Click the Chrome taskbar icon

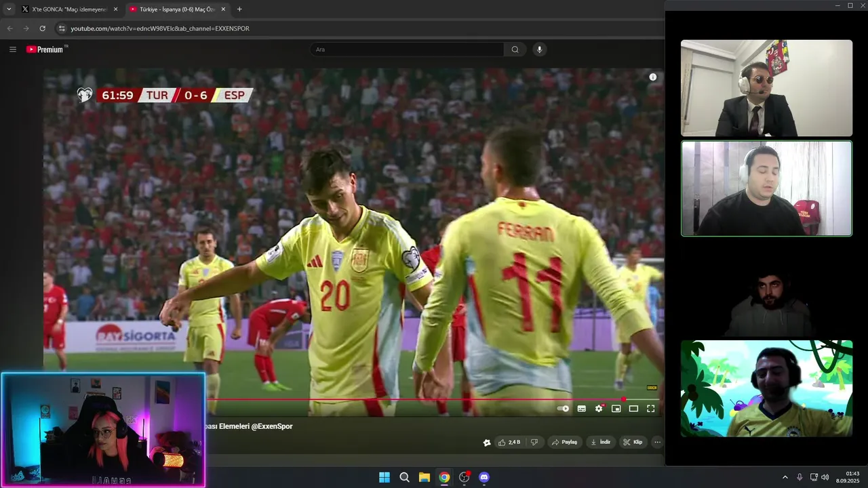pos(444,477)
